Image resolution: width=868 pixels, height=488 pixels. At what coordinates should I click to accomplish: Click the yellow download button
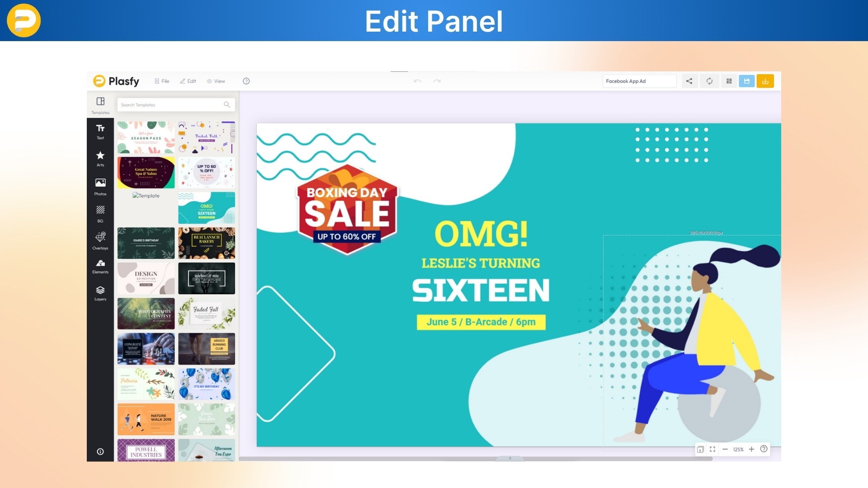[x=765, y=81]
